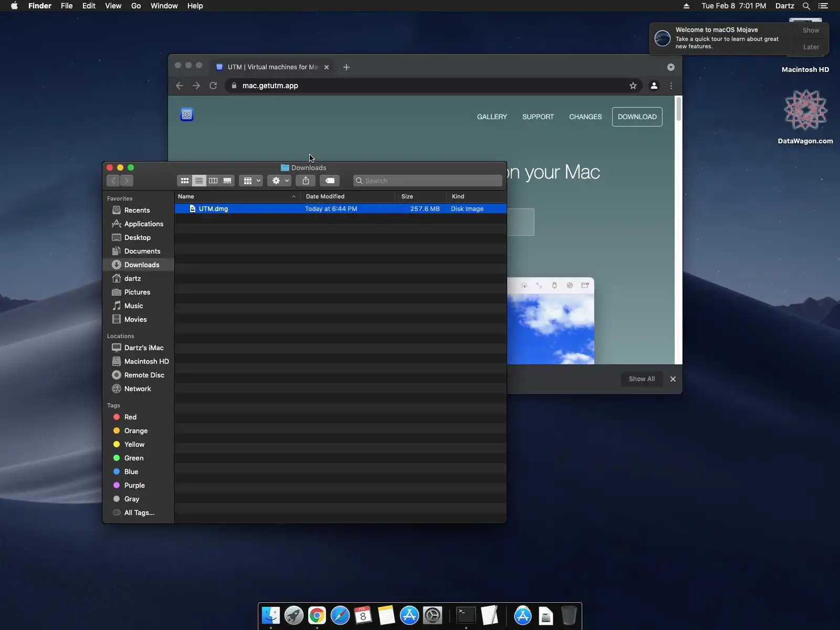Screen dimensions: 840x630
Task: Switch Finder to gallery view
Action: pos(227,181)
